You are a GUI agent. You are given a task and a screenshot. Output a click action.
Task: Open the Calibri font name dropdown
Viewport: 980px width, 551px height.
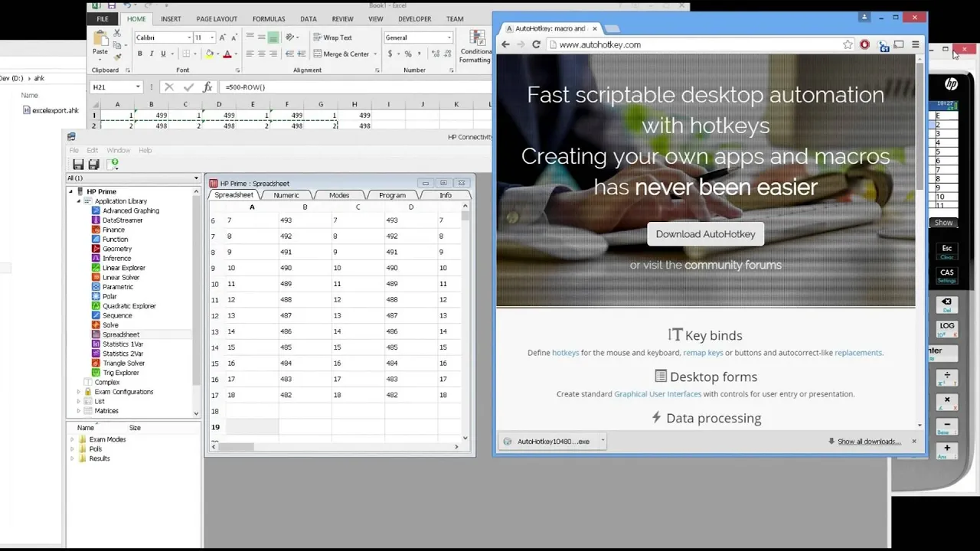click(189, 37)
